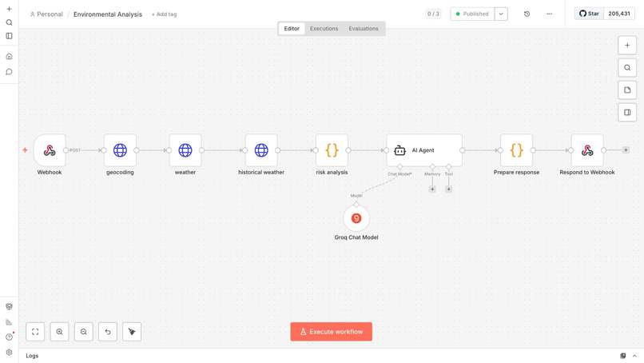The width and height of the screenshot is (644, 363).
Task: Open the chat bubble icon in sidebar
Action: point(9,72)
